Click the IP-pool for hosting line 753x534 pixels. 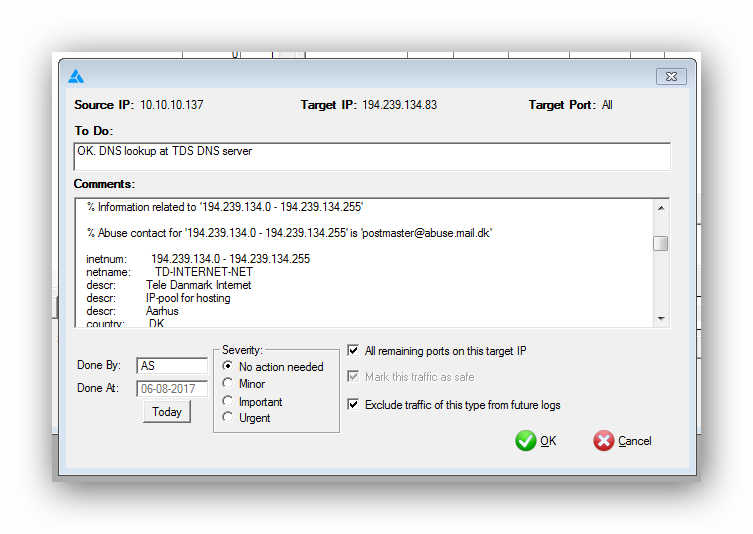click(158, 298)
